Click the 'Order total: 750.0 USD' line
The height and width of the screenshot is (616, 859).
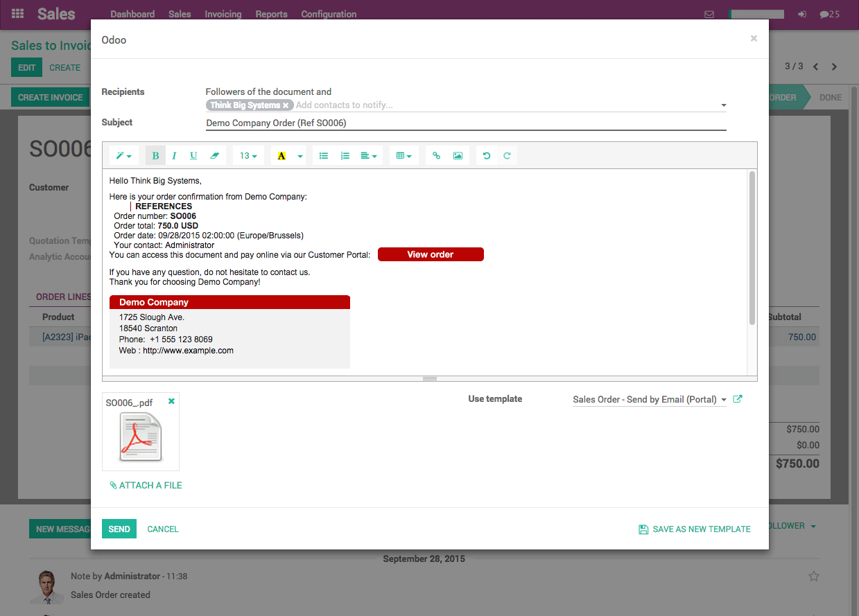pyautogui.click(x=156, y=225)
